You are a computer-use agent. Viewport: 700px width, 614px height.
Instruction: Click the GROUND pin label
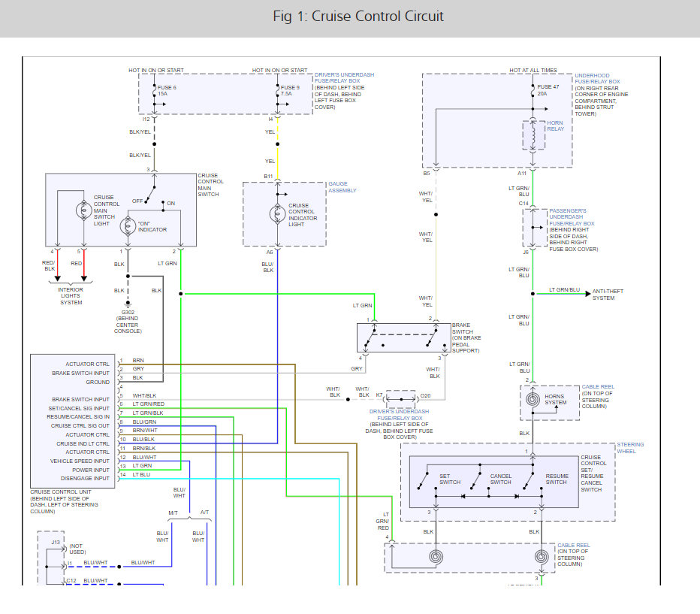tap(98, 383)
